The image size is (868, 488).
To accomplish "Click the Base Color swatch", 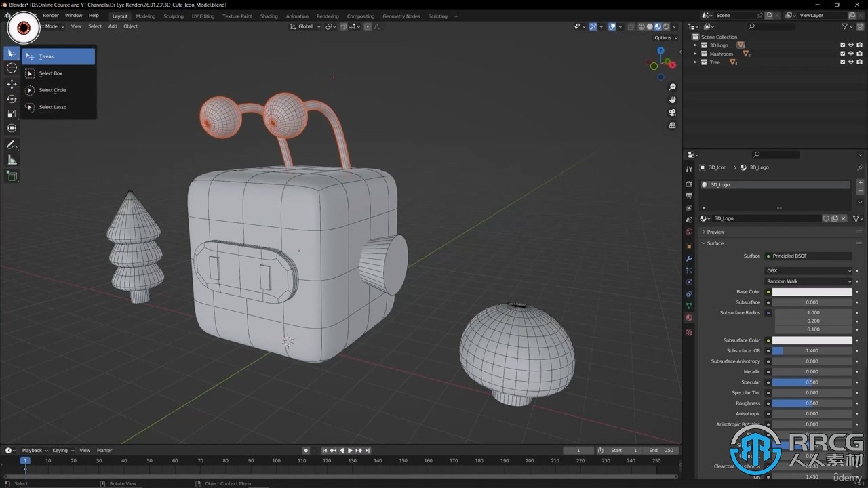I will coord(812,292).
